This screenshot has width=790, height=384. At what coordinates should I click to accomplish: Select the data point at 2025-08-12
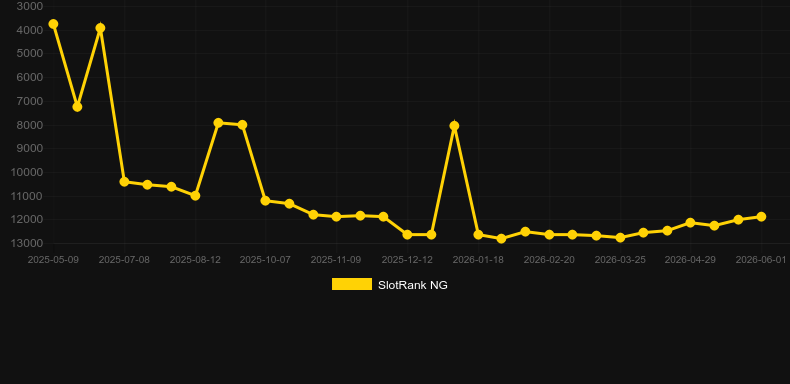195,196
